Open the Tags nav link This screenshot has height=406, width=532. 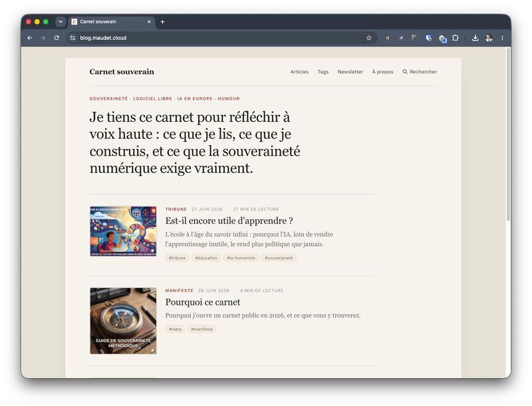pyautogui.click(x=323, y=72)
